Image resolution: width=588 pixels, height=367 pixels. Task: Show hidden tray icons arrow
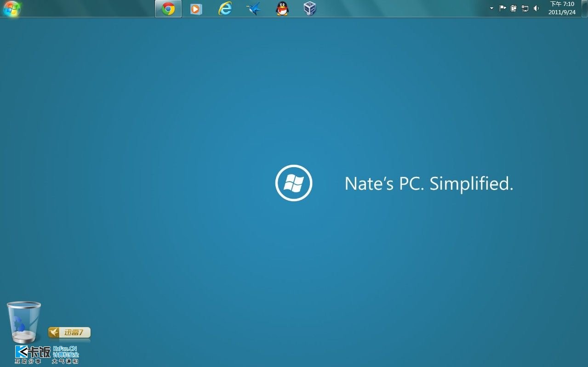click(x=491, y=8)
